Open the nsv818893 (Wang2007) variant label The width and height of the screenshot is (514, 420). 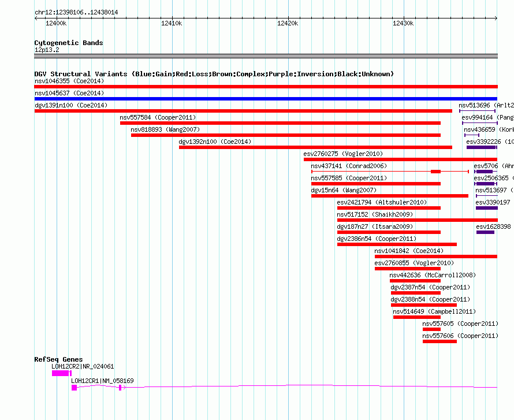165,129
